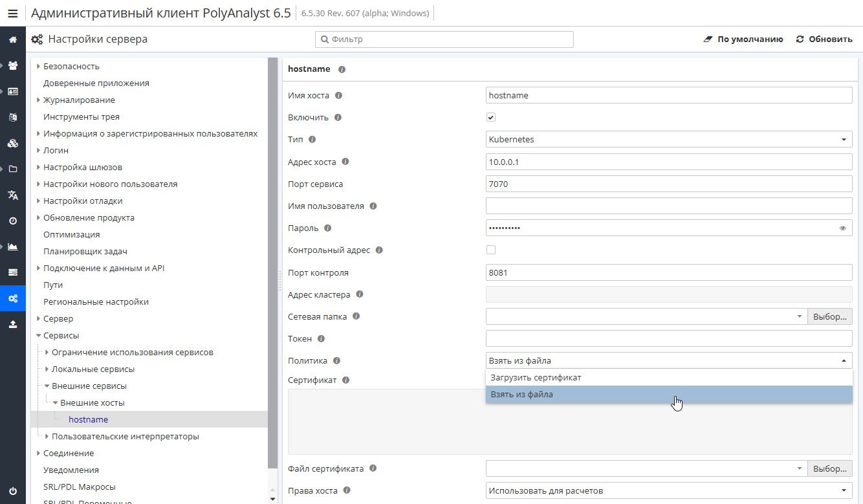863x504 pixels.
Task: Show info for Пароль
Action: point(327,228)
